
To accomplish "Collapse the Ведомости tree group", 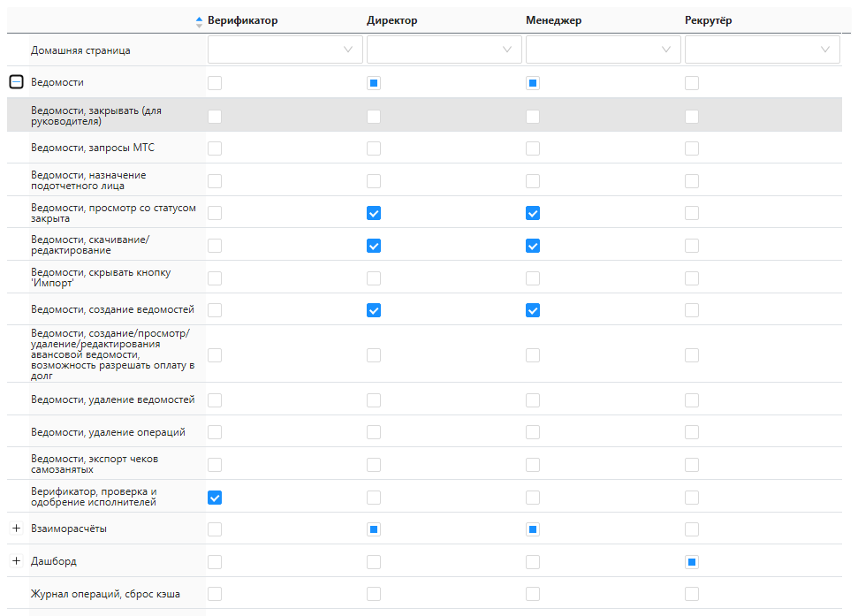I will pos(17,82).
